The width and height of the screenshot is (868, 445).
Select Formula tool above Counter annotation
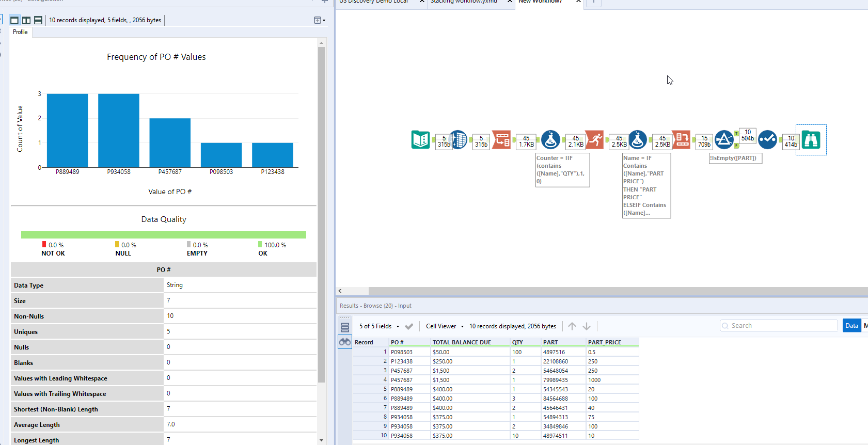click(x=550, y=139)
